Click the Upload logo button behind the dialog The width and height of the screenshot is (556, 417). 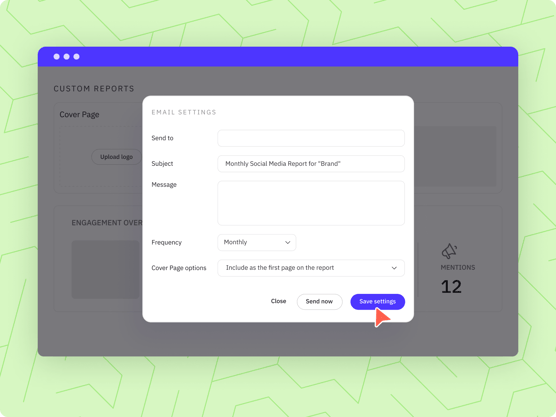(116, 157)
